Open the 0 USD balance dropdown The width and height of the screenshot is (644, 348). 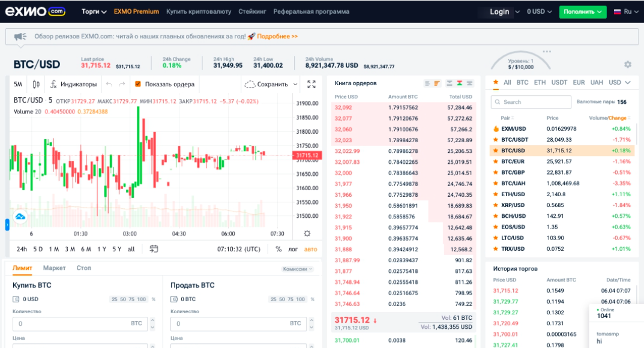540,12
